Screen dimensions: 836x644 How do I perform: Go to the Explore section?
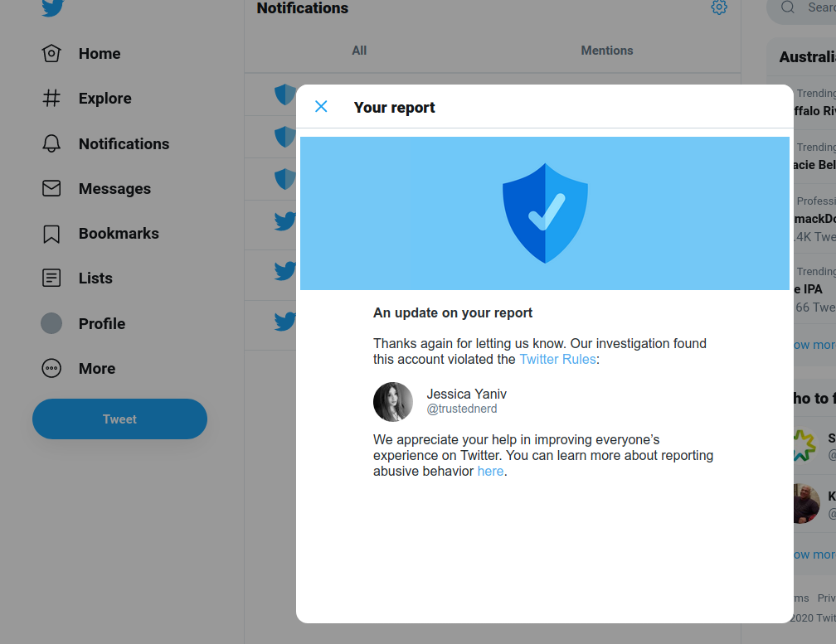(x=105, y=99)
